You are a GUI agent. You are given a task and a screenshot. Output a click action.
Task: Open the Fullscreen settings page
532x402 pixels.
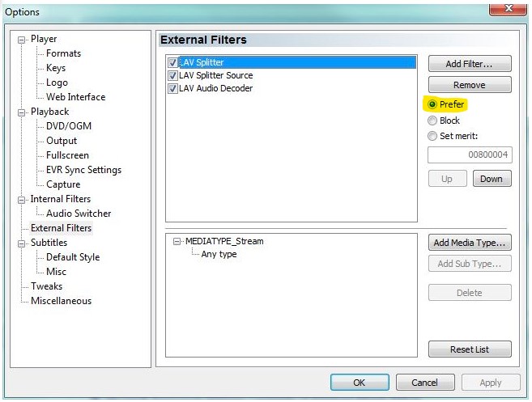[x=67, y=155]
